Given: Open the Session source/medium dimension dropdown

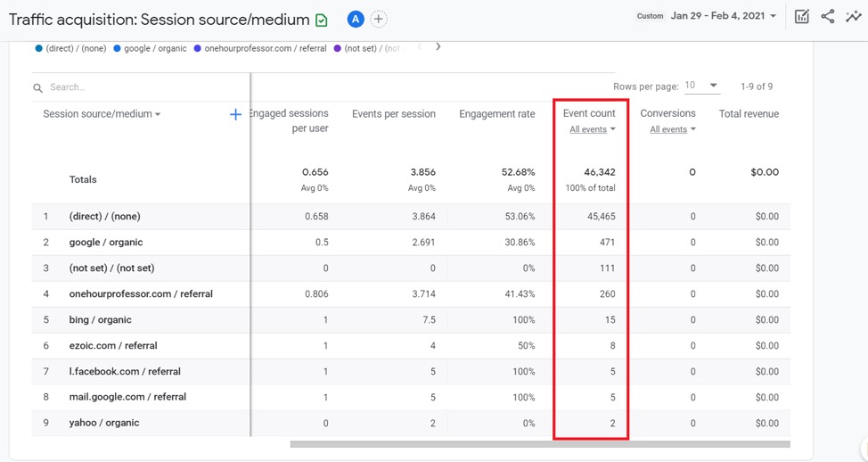Looking at the screenshot, I should point(102,114).
